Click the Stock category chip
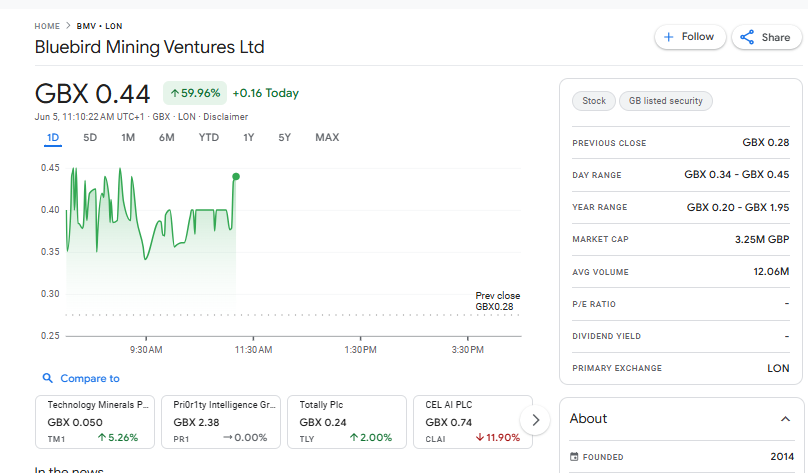The height and width of the screenshot is (473, 808). [594, 101]
